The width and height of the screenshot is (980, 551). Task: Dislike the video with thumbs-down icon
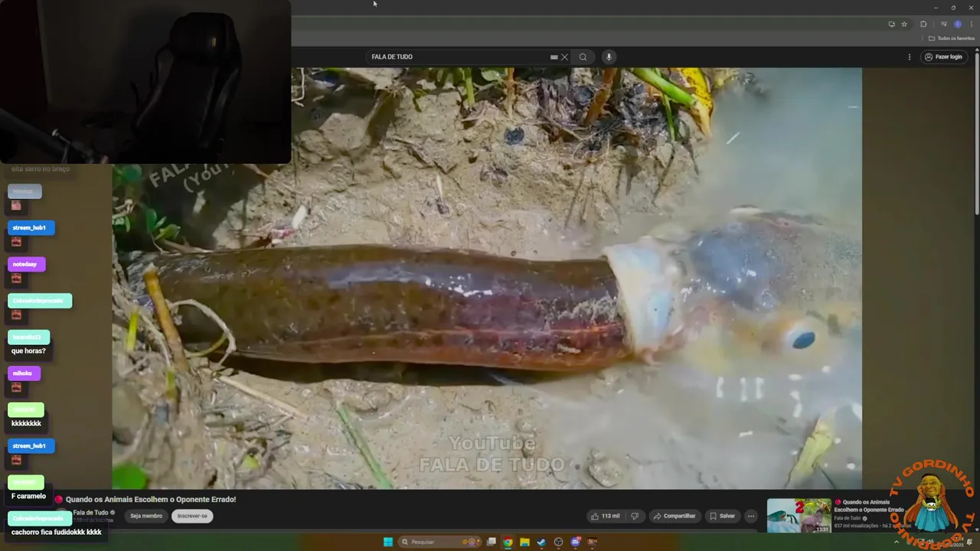tap(634, 516)
